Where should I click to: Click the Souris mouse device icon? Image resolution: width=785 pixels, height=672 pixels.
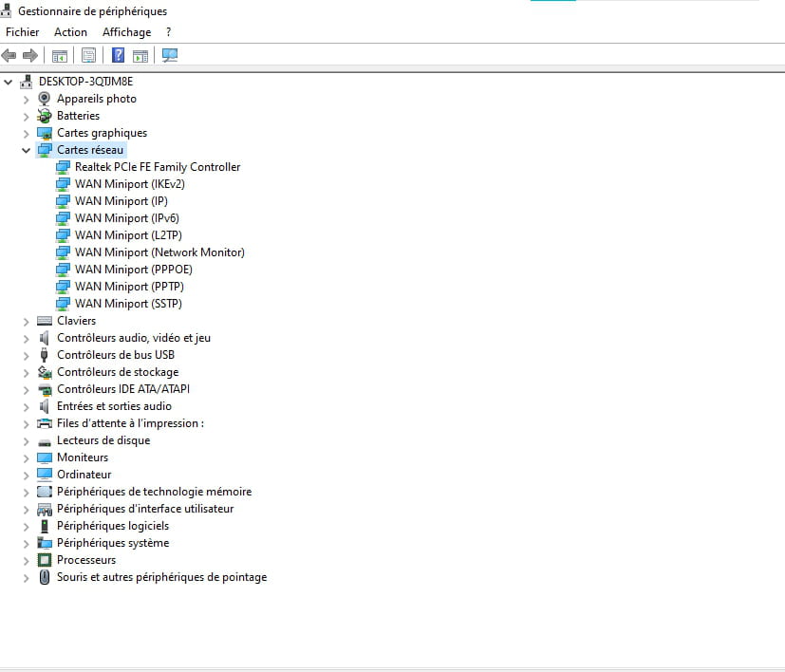coord(45,577)
